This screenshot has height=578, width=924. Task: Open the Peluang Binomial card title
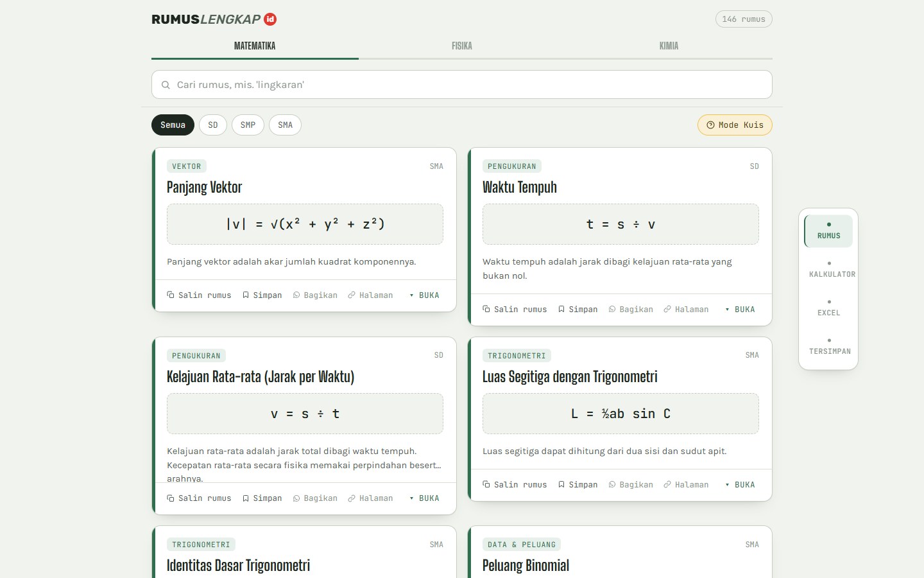pyautogui.click(x=526, y=566)
